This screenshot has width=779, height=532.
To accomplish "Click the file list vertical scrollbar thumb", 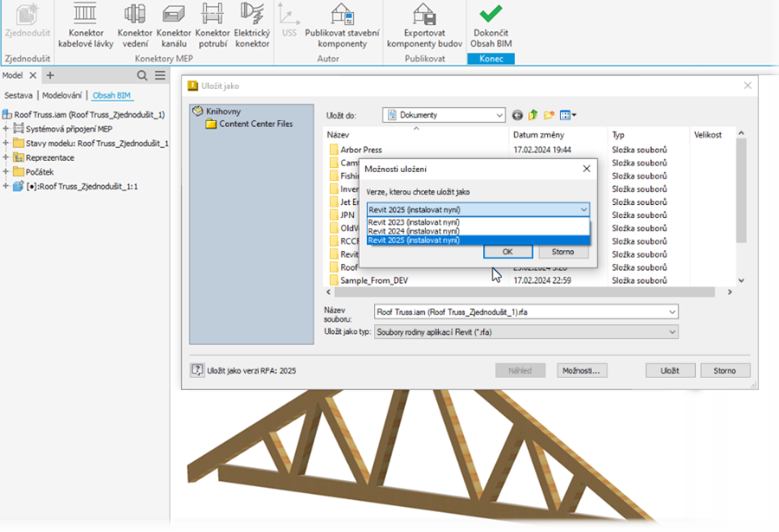I will pos(741,190).
